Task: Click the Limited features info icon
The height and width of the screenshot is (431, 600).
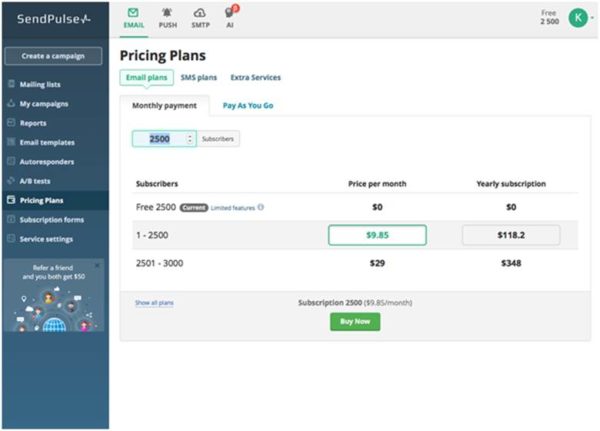Action: pyautogui.click(x=261, y=207)
